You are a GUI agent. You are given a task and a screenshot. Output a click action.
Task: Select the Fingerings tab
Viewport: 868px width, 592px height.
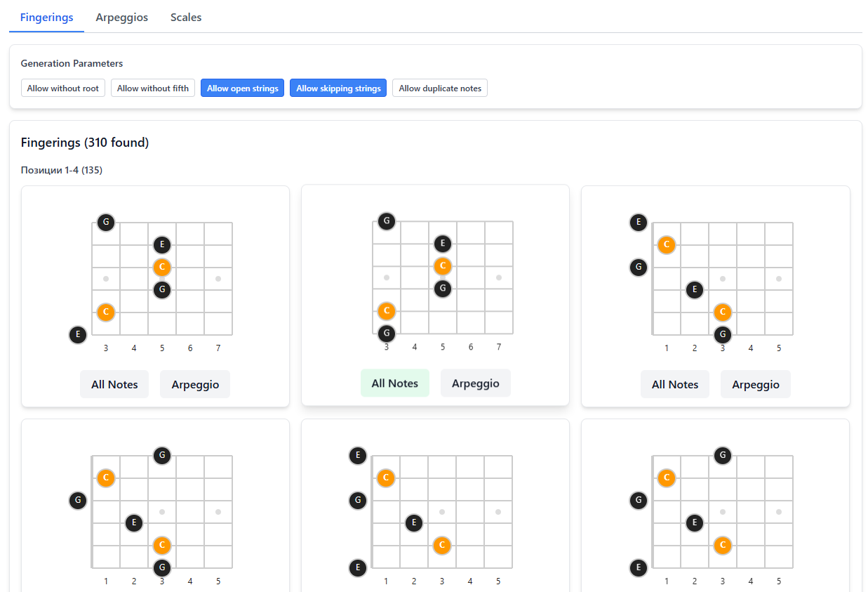click(46, 18)
